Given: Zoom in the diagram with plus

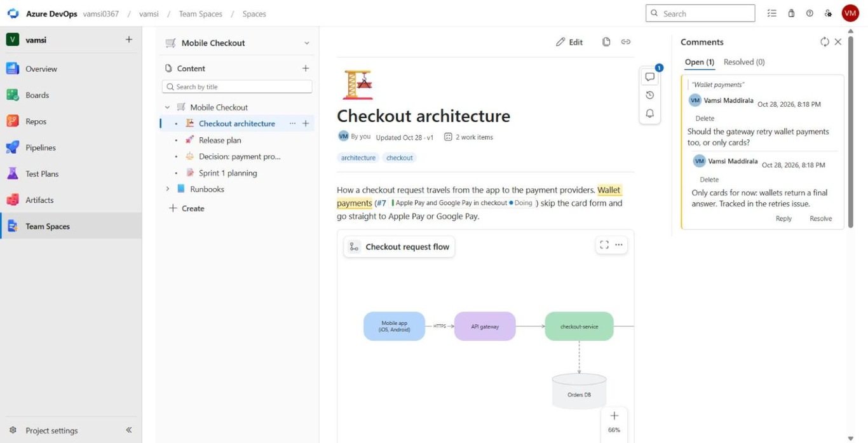Looking at the screenshot, I should 614,416.
